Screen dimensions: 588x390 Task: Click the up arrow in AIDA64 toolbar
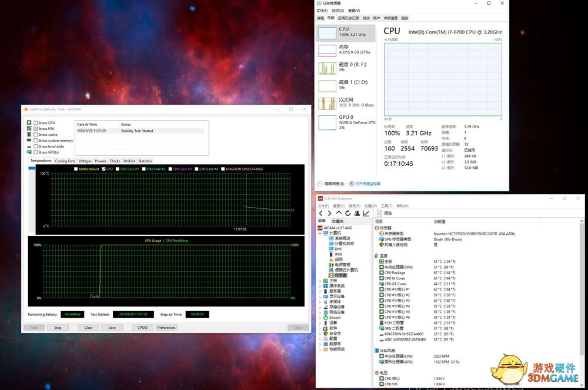[339, 214]
